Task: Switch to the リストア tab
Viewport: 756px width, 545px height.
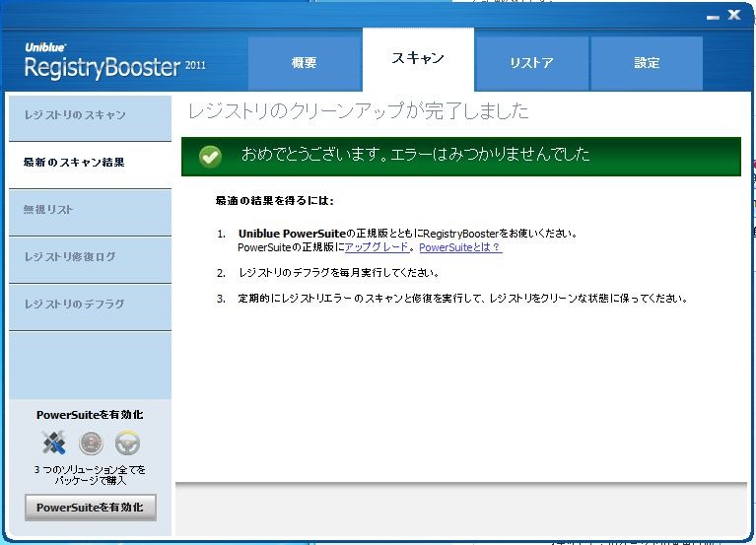Action: pos(531,63)
